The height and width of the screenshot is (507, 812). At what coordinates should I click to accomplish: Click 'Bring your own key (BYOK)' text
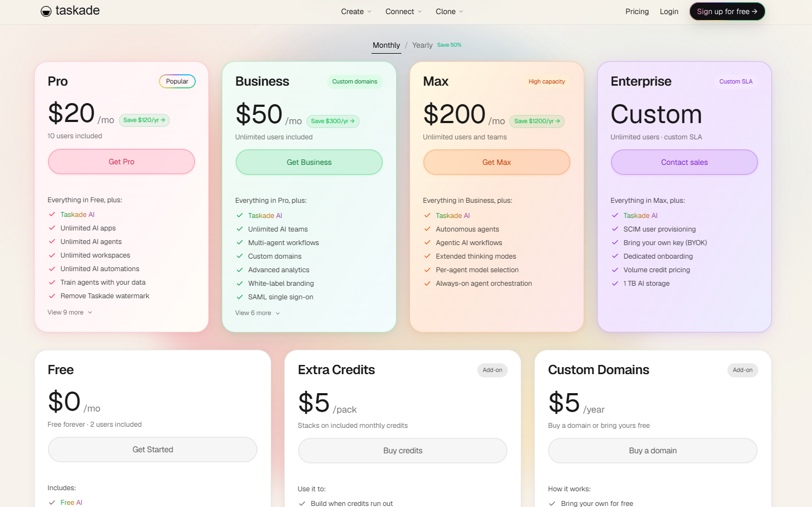665,243
